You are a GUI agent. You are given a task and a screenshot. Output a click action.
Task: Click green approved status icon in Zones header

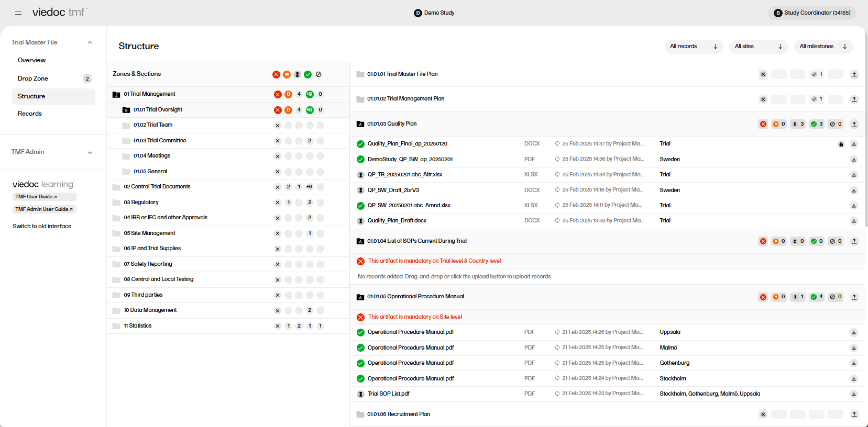307,74
